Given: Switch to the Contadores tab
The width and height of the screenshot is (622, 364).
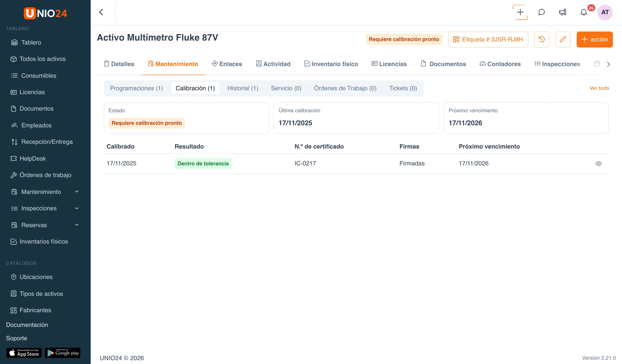Looking at the screenshot, I should coord(500,64).
